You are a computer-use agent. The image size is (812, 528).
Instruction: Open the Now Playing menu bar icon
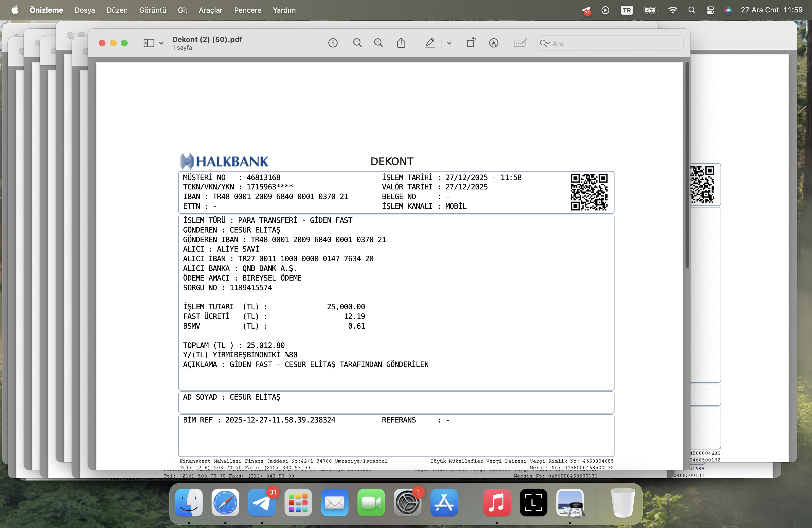click(x=606, y=10)
